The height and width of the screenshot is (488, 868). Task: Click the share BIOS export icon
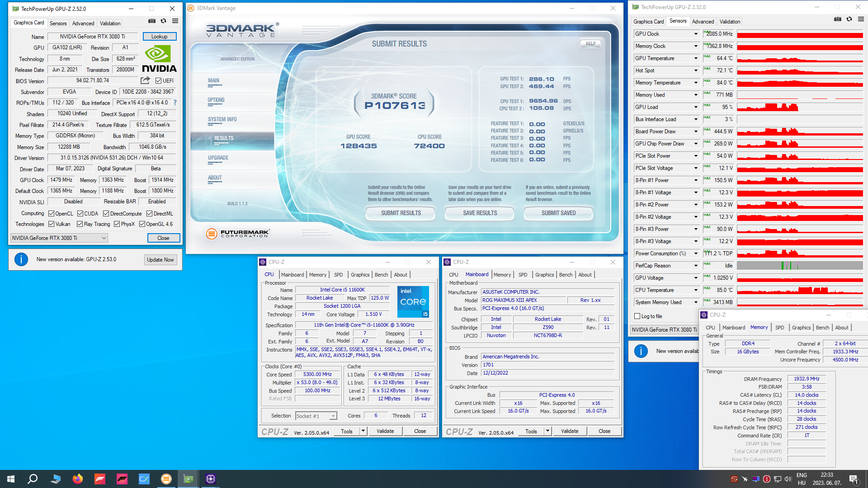pyautogui.click(x=145, y=80)
